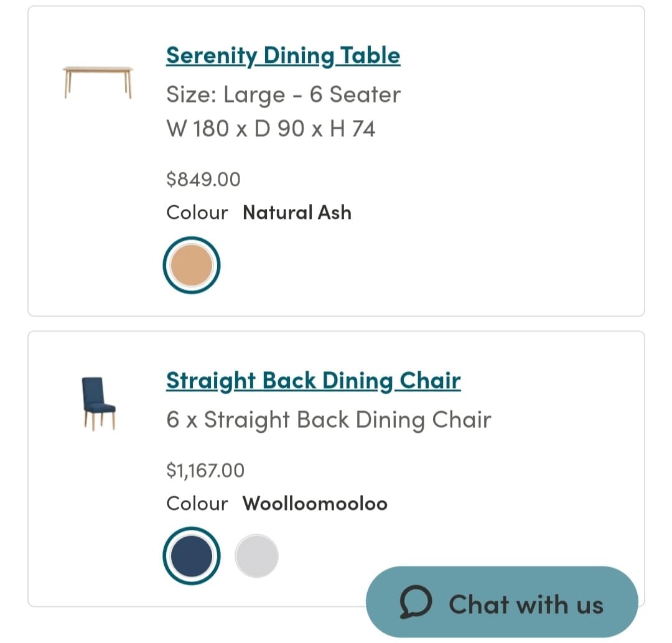Click the 'Size: Large - 6 Seater' text
The width and height of the screenshot is (672, 643).
click(283, 95)
